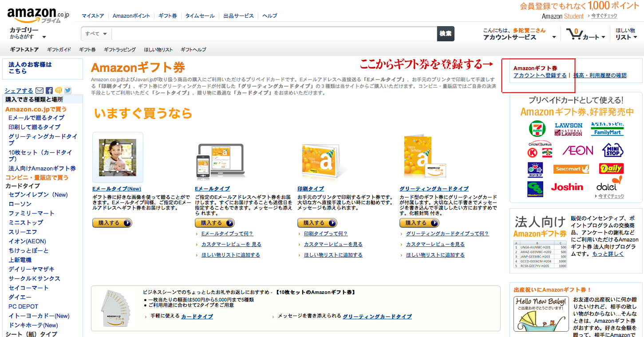644x337 pixels.
Task: Share via the email envelope icon
Action: 40,91
